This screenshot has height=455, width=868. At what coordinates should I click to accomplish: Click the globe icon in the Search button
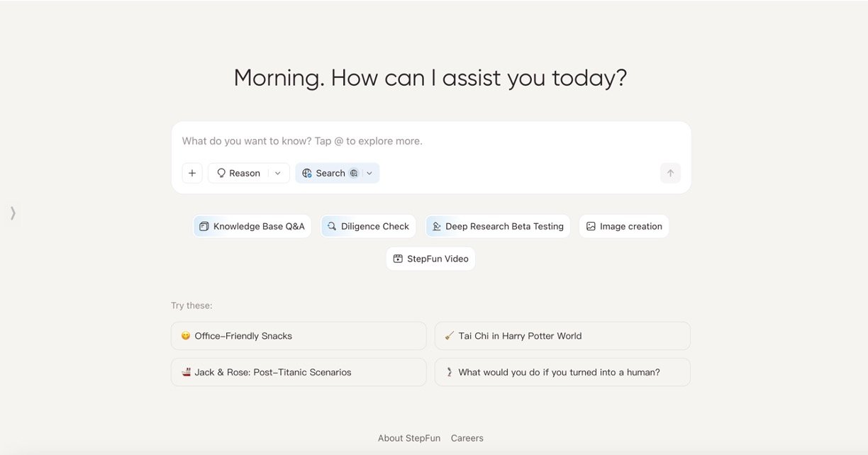307,172
